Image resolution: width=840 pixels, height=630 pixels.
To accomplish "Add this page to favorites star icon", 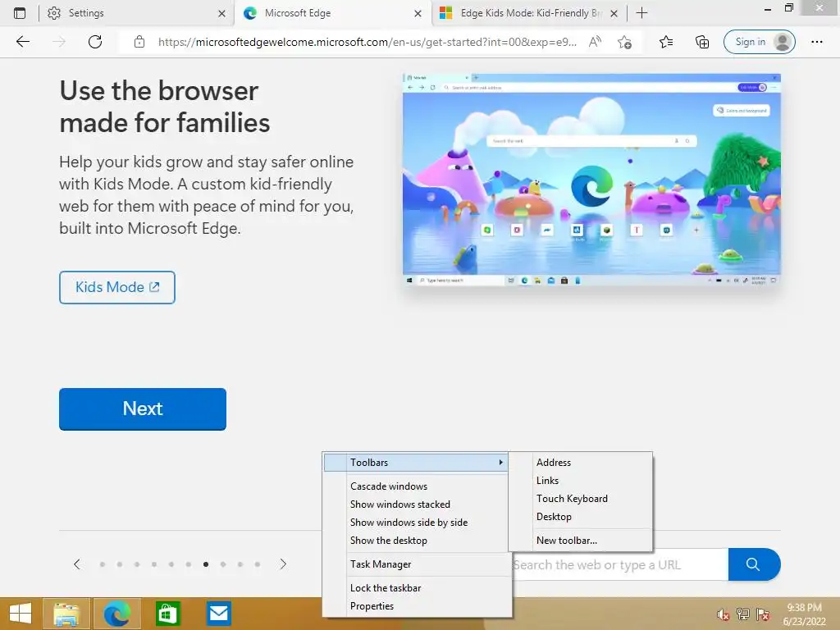I will coord(624,42).
